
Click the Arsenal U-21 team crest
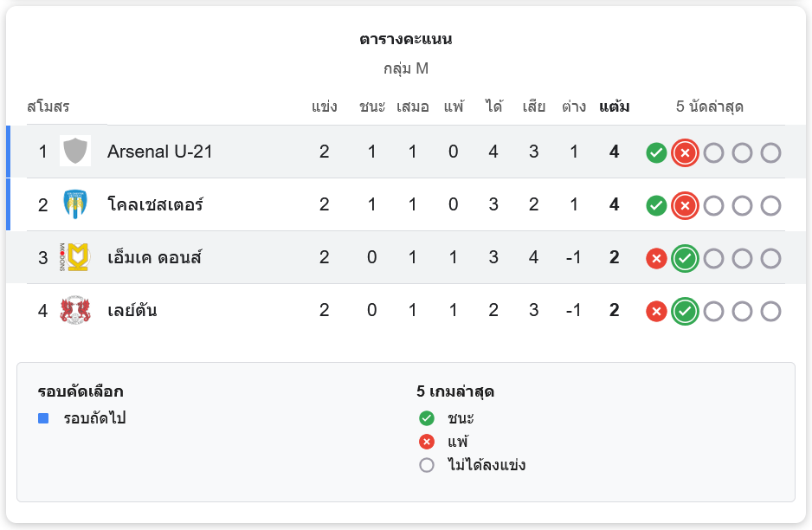pyautogui.click(x=75, y=152)
